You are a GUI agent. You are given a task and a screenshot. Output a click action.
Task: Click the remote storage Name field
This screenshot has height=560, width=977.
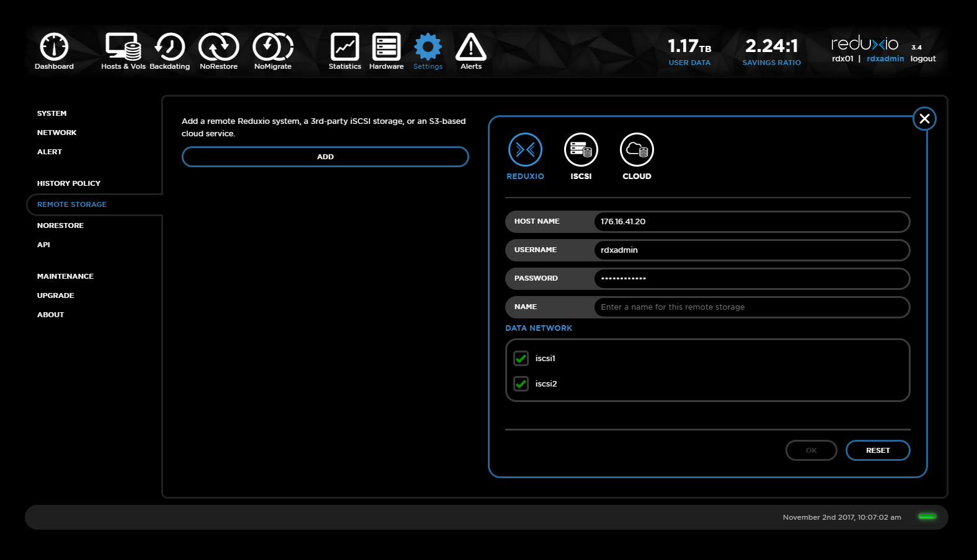[x=751, y=307]
